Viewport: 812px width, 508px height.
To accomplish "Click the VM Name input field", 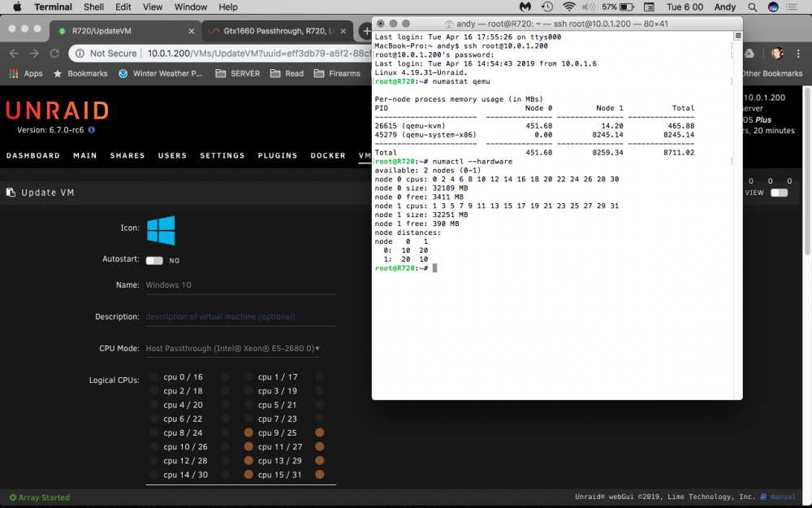I will tap(241, 285).
